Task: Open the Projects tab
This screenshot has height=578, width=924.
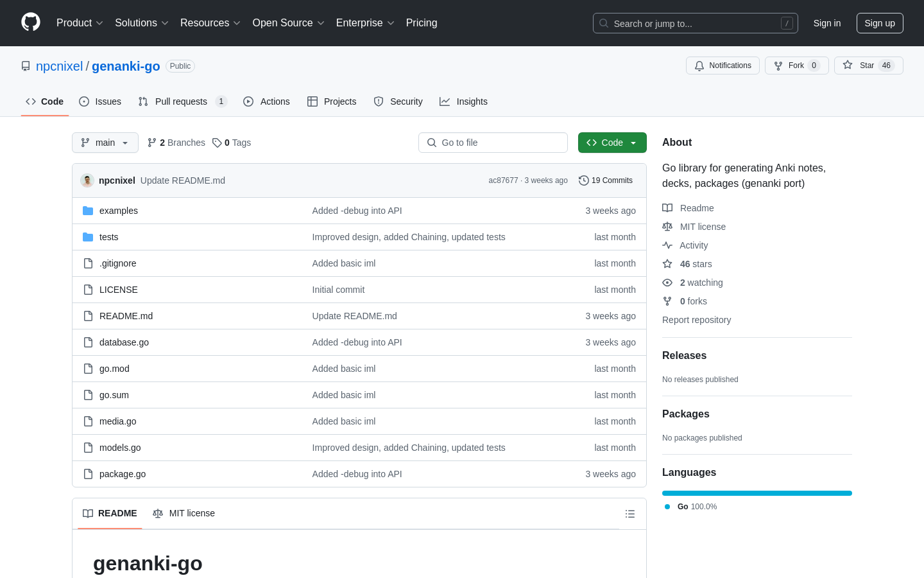Action: click(332, 101)
